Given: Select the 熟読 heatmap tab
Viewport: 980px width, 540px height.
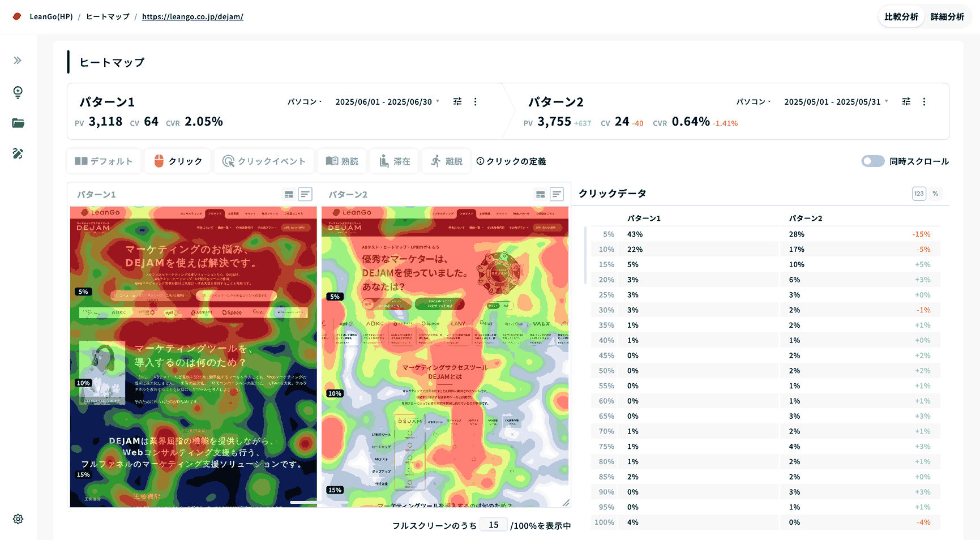Looking at the screenshot, I should click(342, 161).
